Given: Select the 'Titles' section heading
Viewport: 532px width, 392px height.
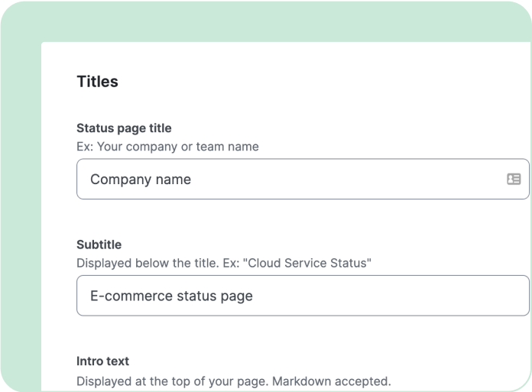Looking at the screenshot, I should pos(97,81).
